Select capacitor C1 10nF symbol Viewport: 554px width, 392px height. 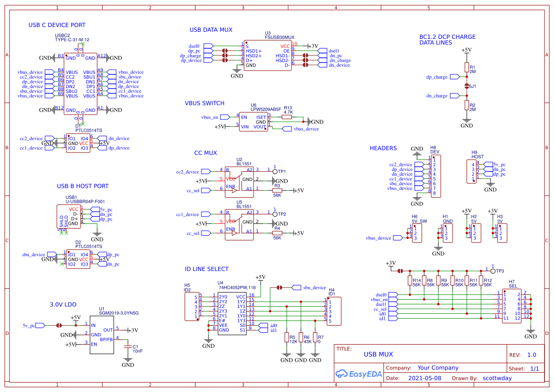tap(128, 347)
